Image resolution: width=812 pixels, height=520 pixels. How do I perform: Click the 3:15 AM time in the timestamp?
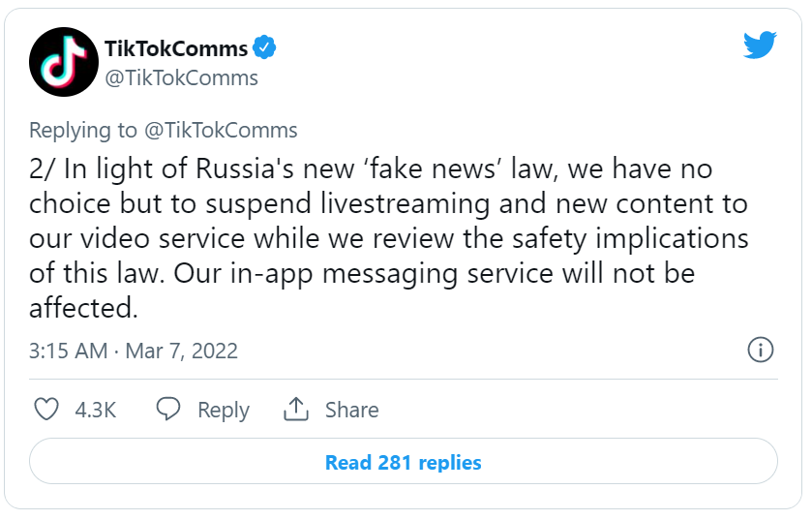69,351
